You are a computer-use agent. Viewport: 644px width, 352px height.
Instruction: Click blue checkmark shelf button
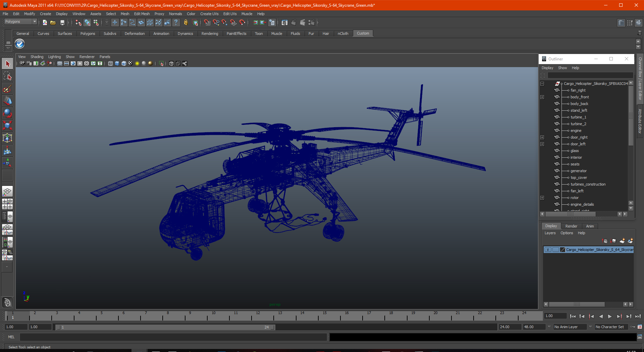pos(20,44)
